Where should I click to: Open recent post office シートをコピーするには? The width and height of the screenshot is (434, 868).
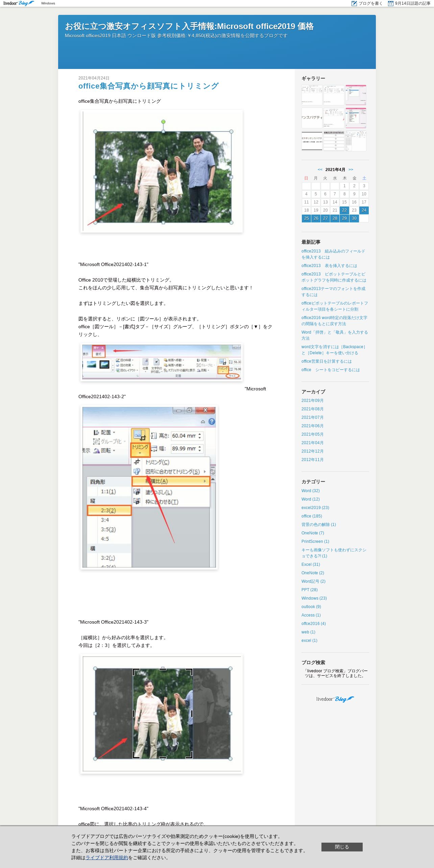pos(331,370)
